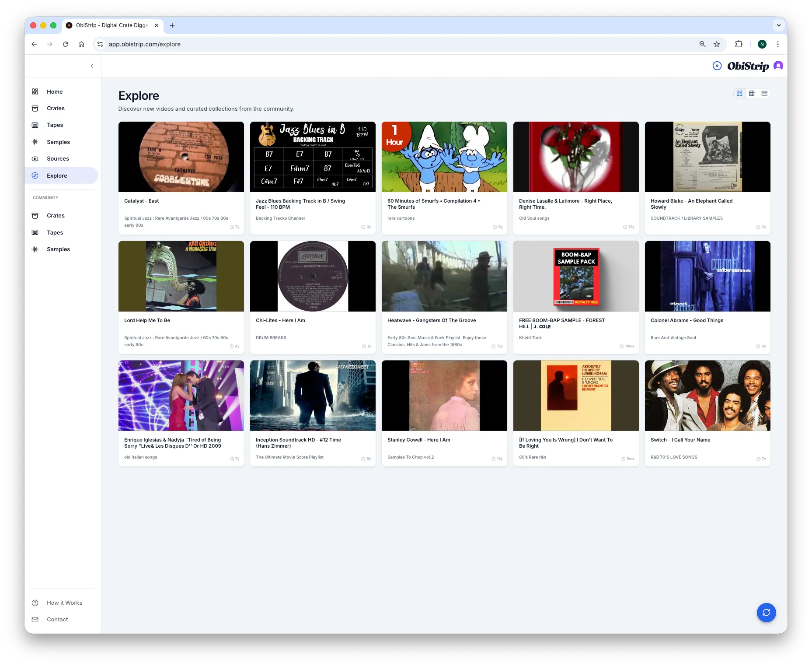This screenshot has height=666, width=812.
Task: Open the Jazz Blues Backing Track thumbnail
Action: [312, 157]
